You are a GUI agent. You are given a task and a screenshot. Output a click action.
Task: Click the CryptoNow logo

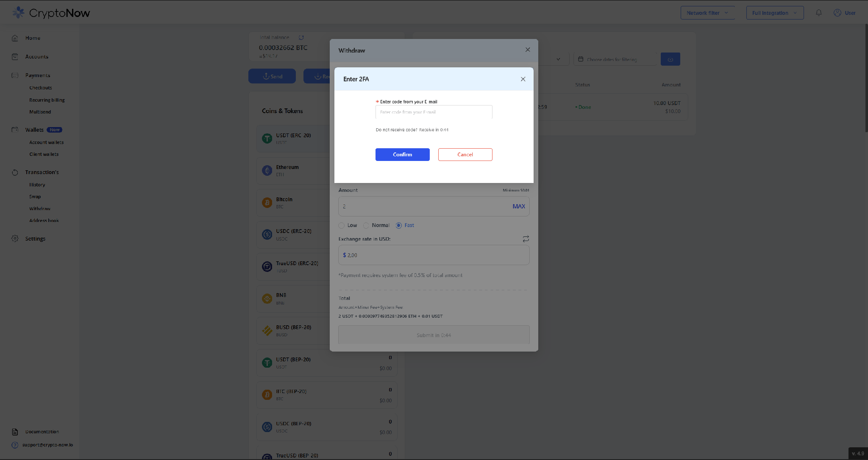click(51, 13)
